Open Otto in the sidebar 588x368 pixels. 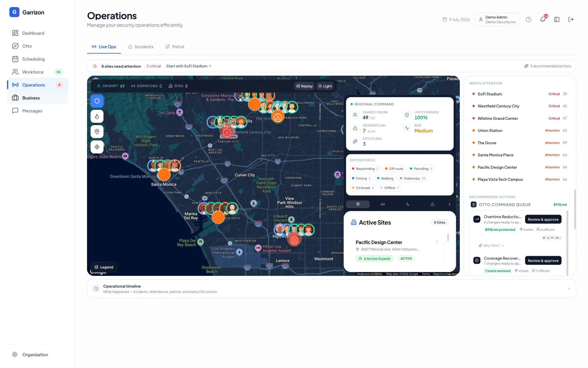click(38, 46)
